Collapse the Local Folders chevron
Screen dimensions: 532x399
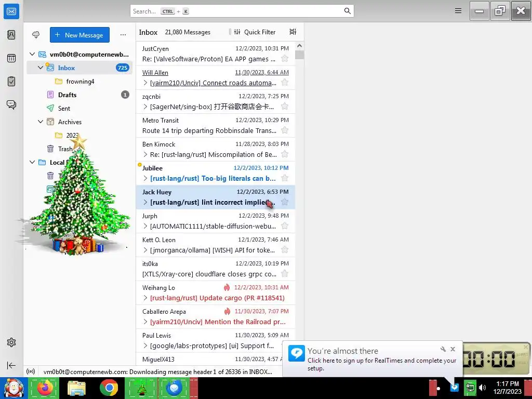[32, 162]
